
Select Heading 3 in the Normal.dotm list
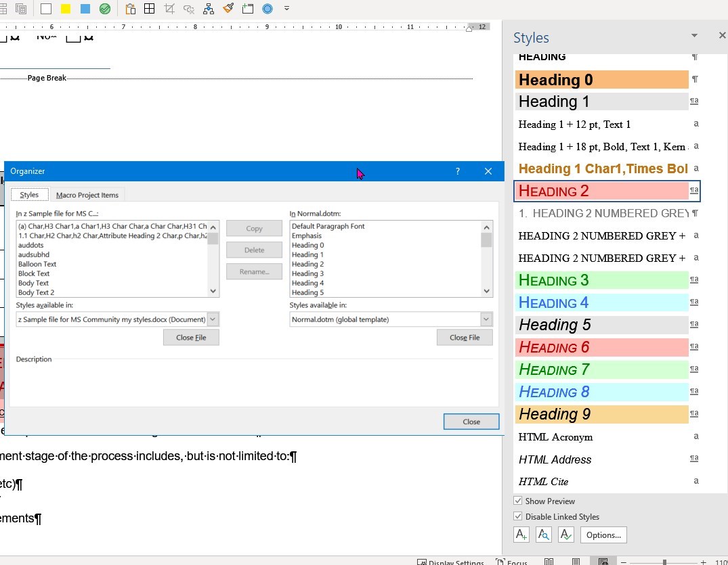308,273
